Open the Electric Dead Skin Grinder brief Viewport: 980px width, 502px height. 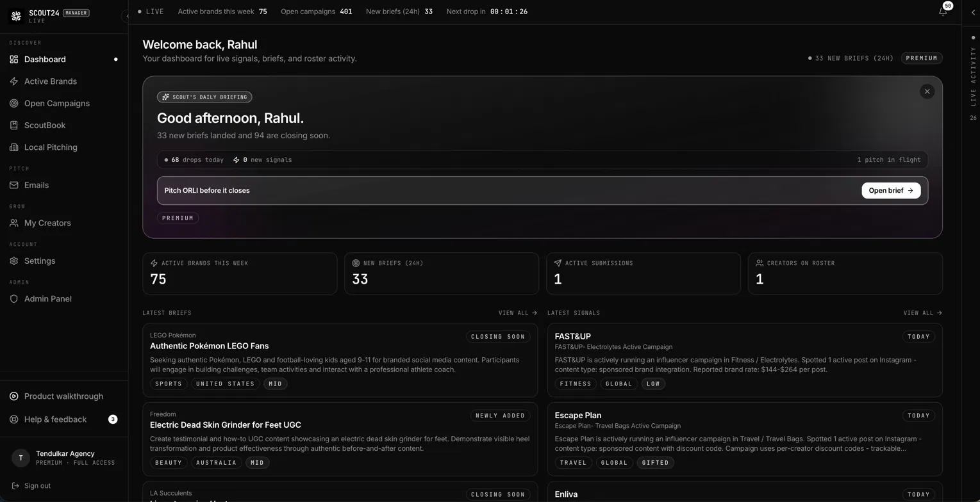[340, 439]
